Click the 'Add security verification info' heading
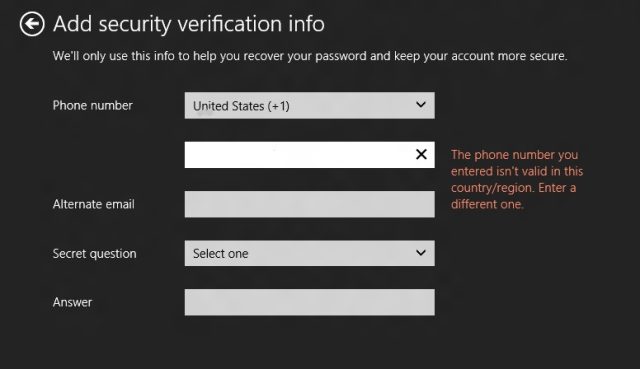 pos(189,24)
